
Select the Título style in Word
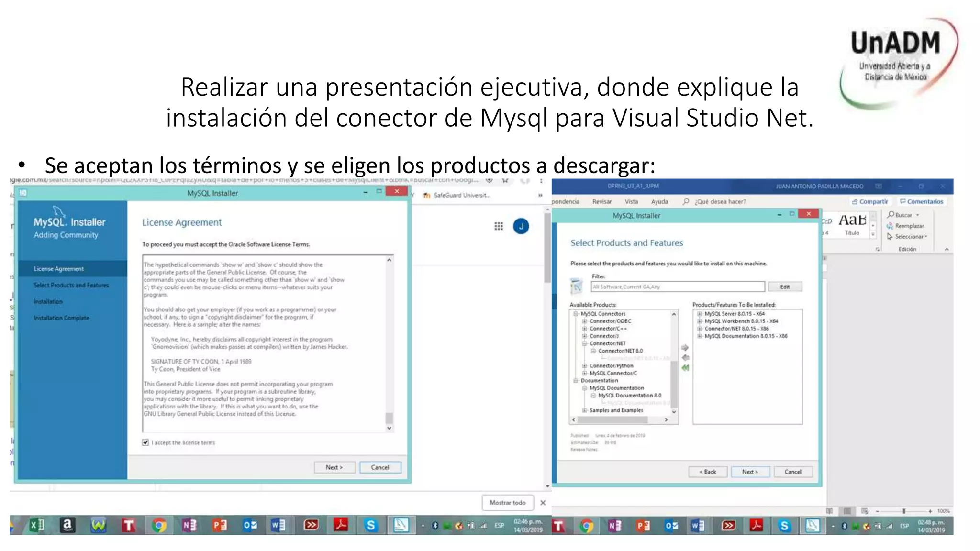point(852,225)
